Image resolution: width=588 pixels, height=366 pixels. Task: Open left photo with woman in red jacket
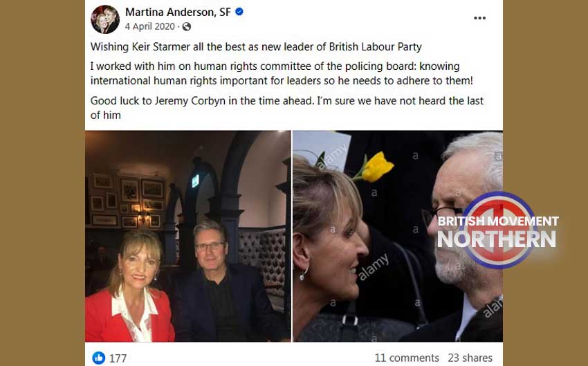coord(188,236)
